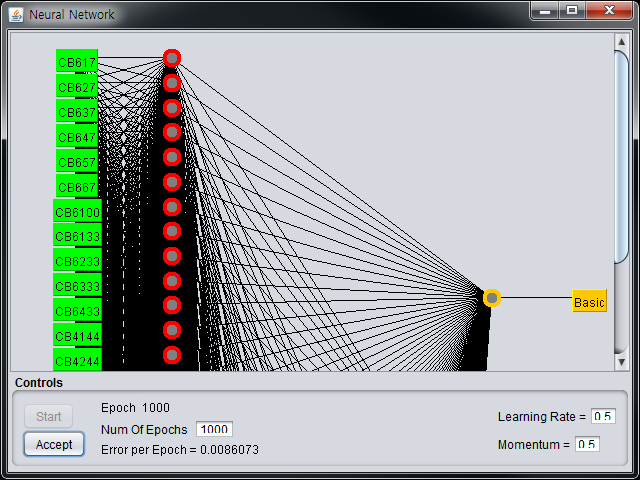Select hidden neuron next to CB6433
The height and width of the screenshot is (480, 640).
coord(172,305)
